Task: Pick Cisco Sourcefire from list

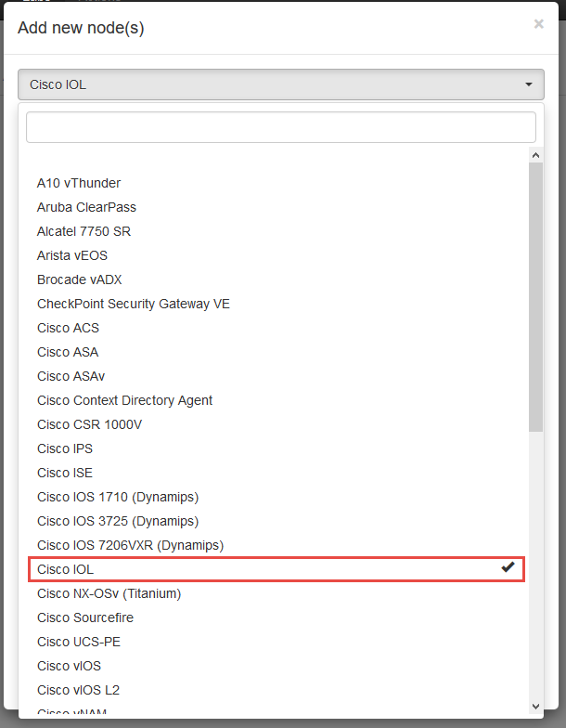Action: coord(277,617)
